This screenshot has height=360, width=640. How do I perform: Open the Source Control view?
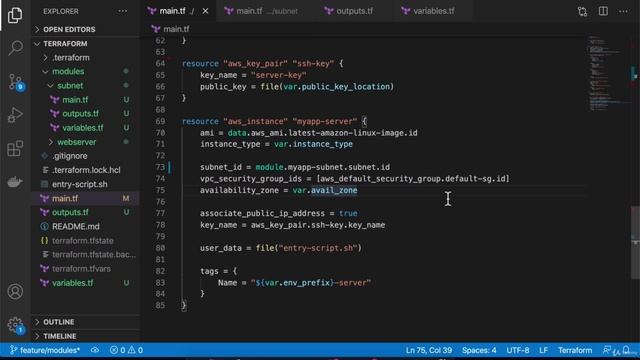point(16,82)
